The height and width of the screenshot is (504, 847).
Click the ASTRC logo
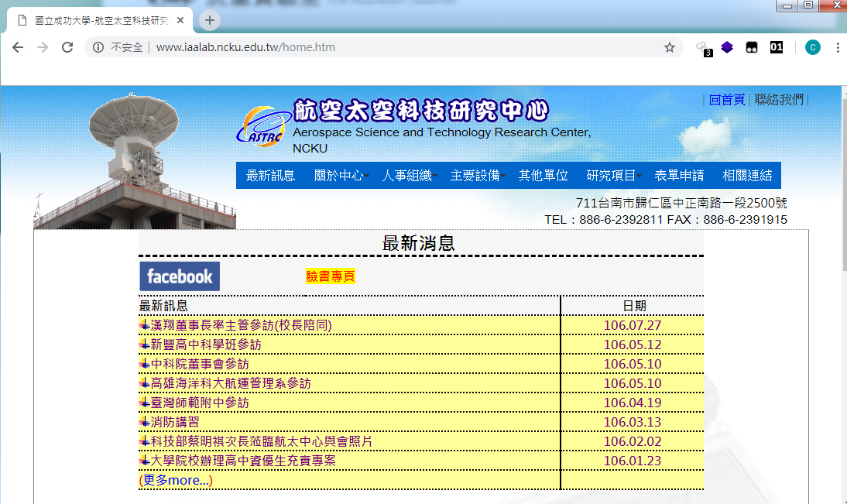(263, 127)
